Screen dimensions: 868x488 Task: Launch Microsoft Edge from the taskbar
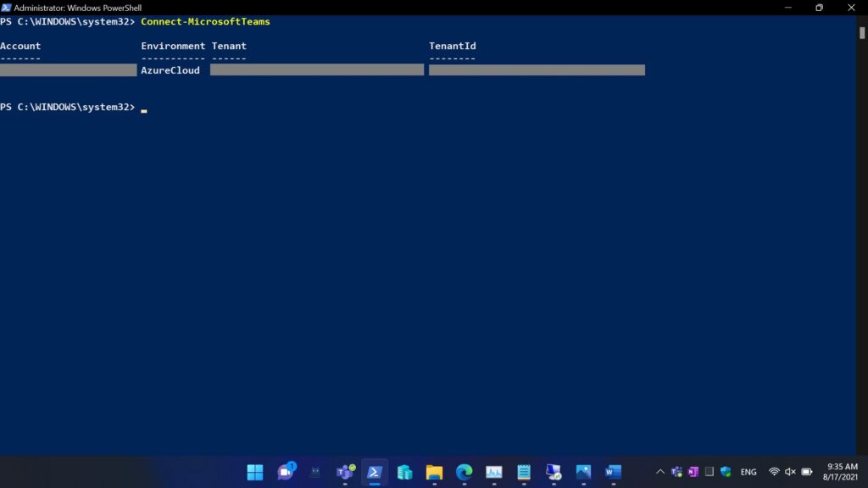464,472
